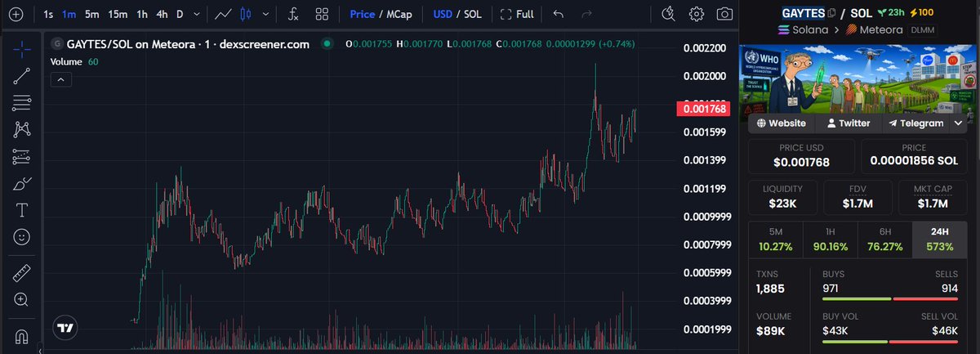Collapse the Volume indicator legend
This screenshot has width=980, height=354.
61,79
